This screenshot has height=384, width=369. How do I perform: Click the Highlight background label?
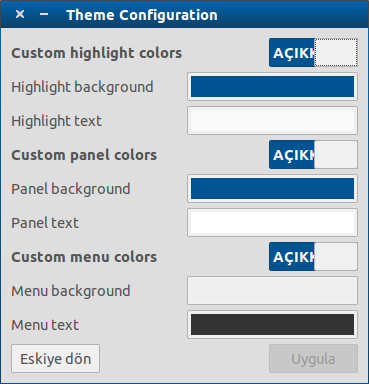82,87
